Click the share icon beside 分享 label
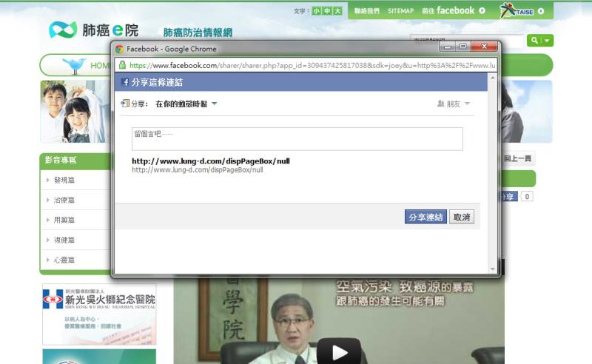This screenshot has height=364, width=592. [x=125, y=103]
